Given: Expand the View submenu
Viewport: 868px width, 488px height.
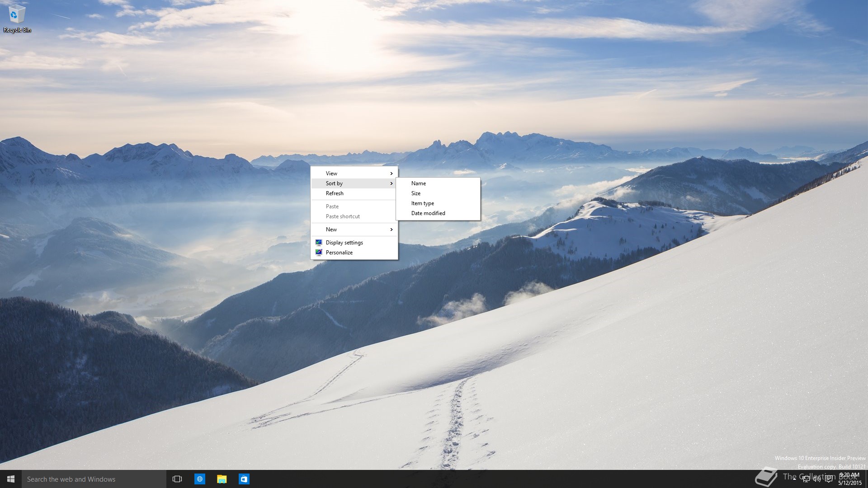Looking at the screenshot, I should 354,174.
